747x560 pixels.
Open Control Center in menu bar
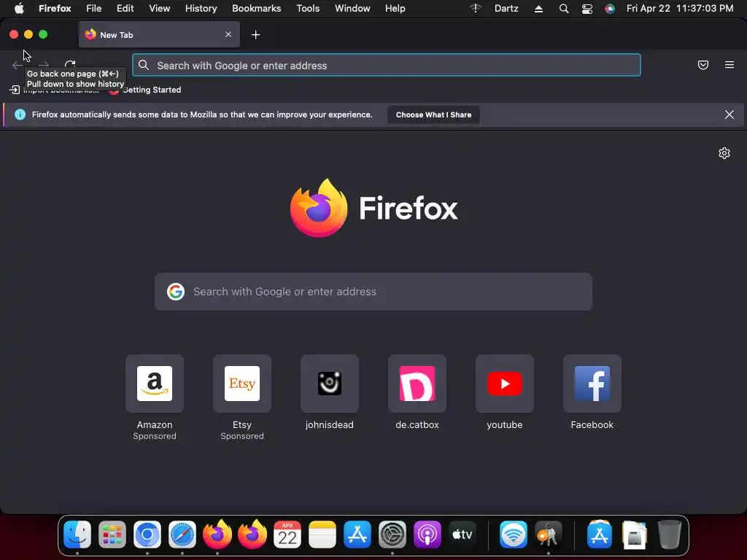point(587,9)
